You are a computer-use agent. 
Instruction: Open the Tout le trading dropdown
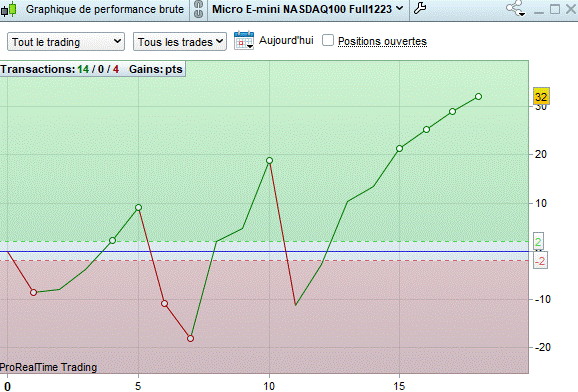(x=66, y=42)
